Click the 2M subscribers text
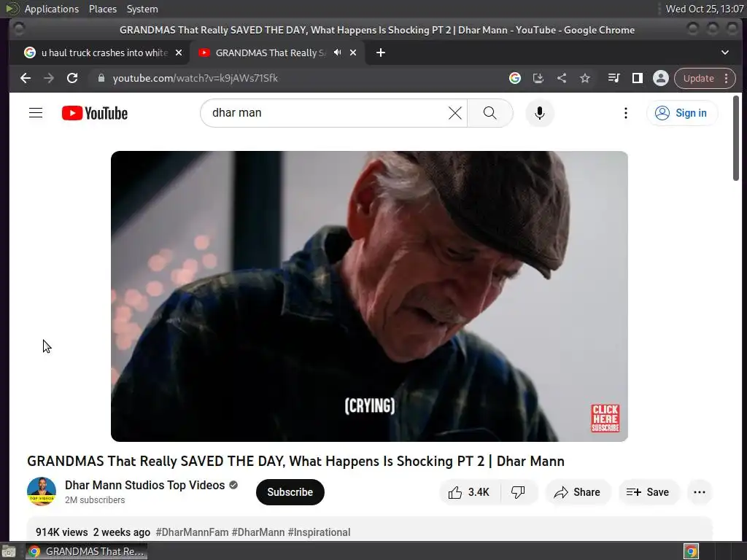Screen dimensions: 747x560 (x=95, y=499)
